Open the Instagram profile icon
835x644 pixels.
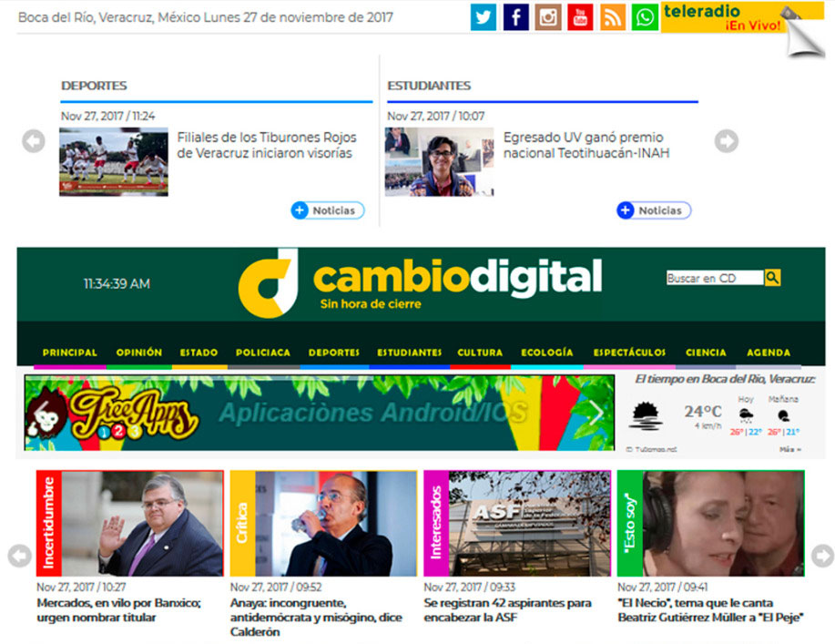[x=547, y=17]
